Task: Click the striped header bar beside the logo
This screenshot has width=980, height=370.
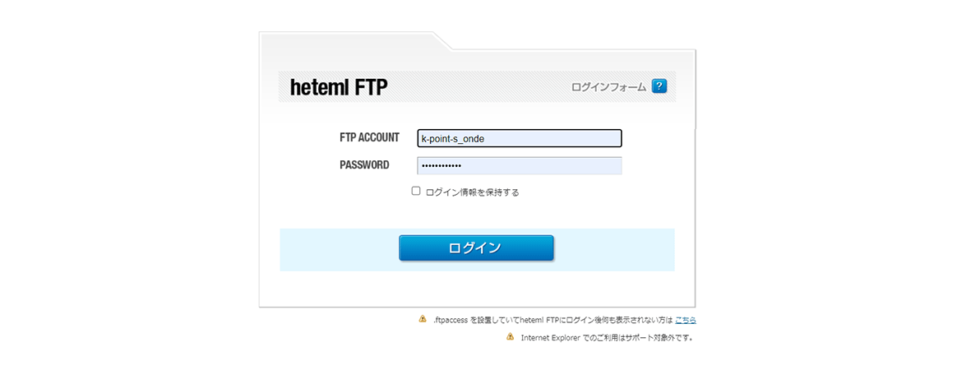Action: point(477,87)
